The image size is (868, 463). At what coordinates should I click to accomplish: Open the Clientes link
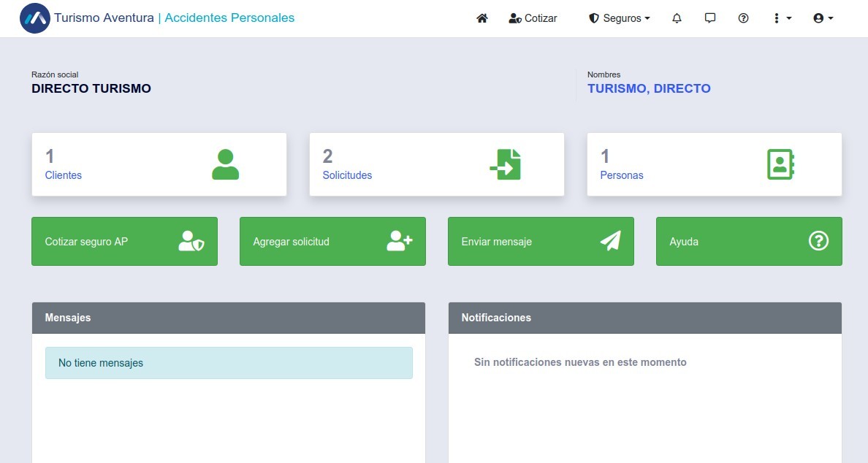point(64,175)
